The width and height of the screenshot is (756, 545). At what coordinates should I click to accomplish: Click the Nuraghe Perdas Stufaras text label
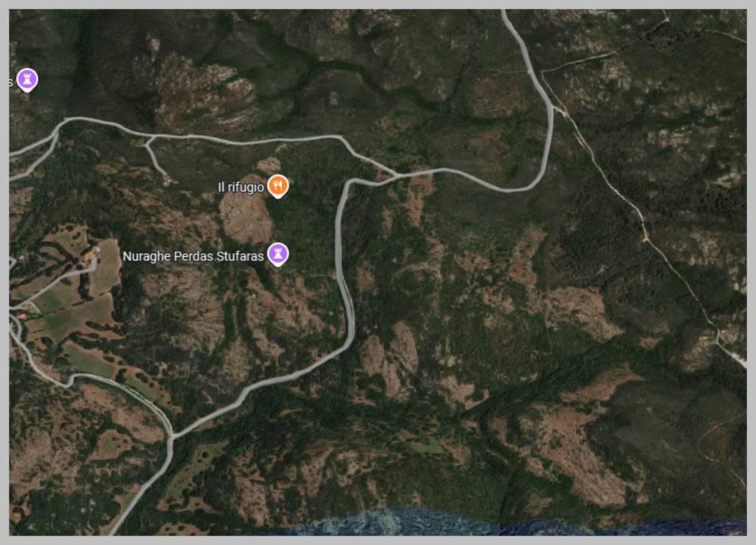(x=193, y=256)
